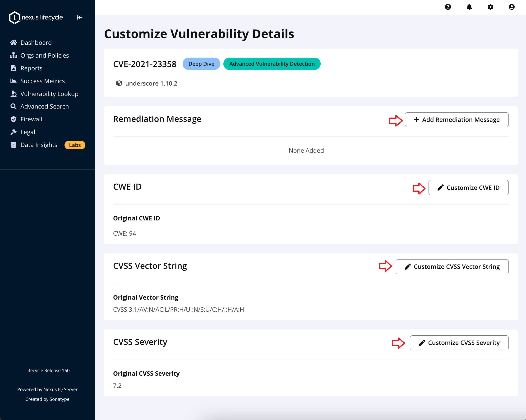This screenshot has width=526, height=420.
Task: Open the user account profile icon
Action: 512,7
